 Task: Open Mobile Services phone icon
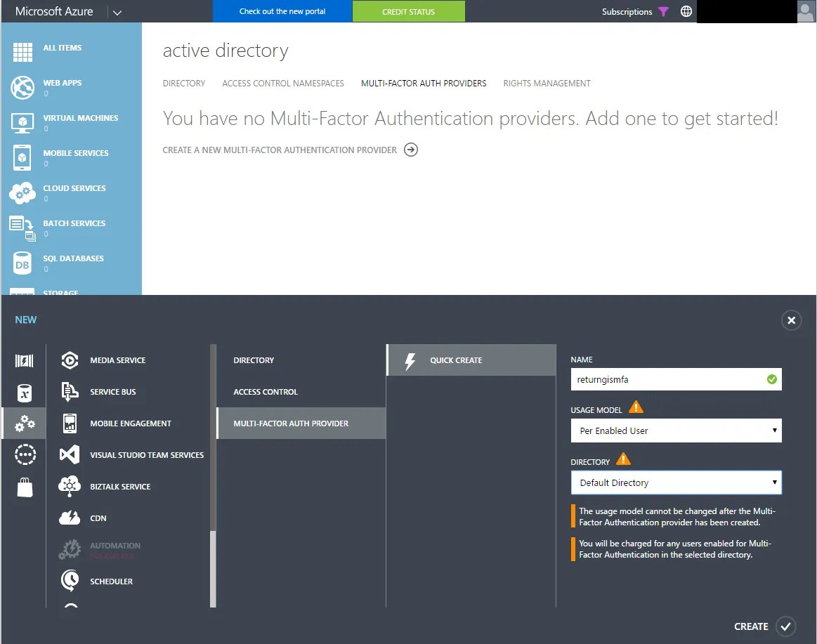coord(22,157)
